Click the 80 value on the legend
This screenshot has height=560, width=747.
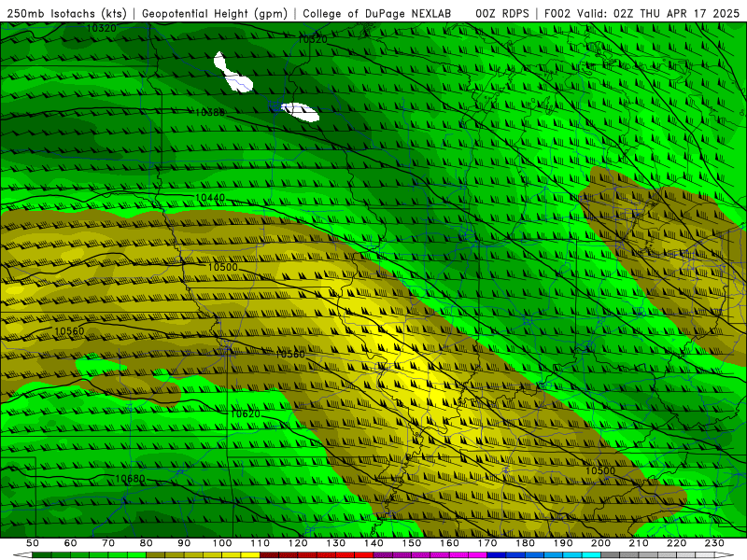[x=147, y=543]
